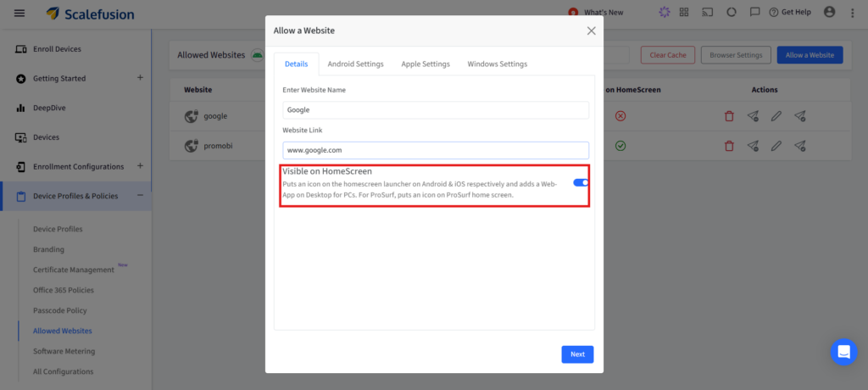Collapse the Device Profiles & Policies section
868x390 pixels.
pyautogui.click(x=140, y=196)
